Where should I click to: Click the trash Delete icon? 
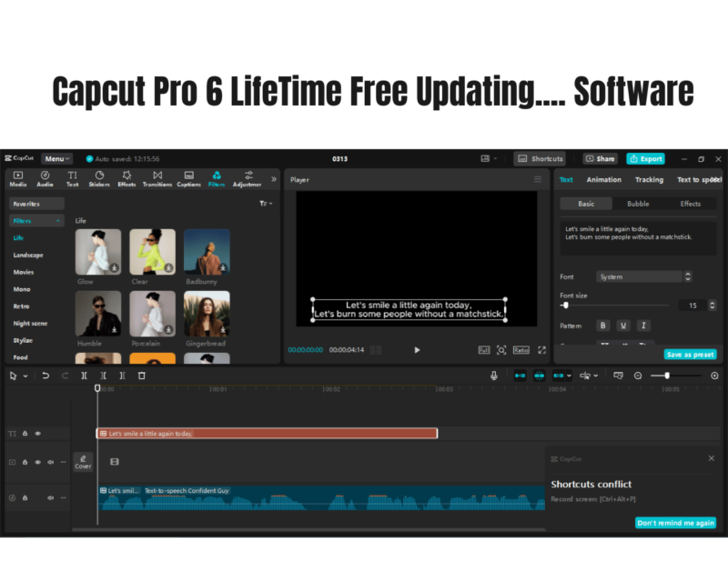coord(142,376)
